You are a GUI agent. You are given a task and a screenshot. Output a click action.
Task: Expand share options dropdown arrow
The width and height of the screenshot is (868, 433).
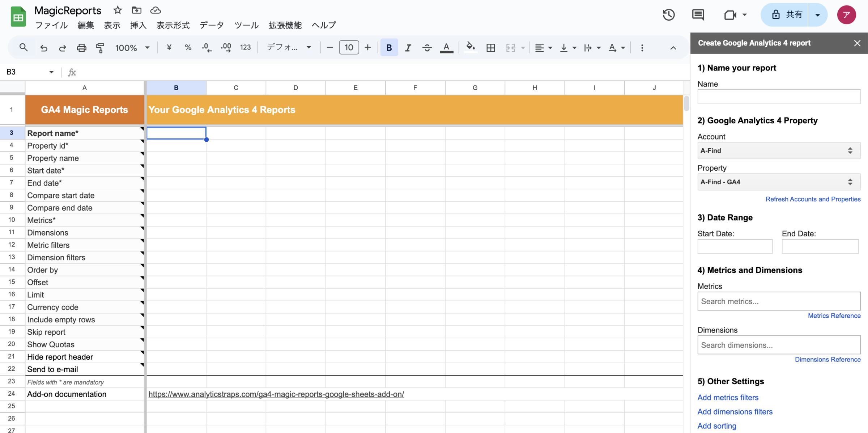[817, 15]
